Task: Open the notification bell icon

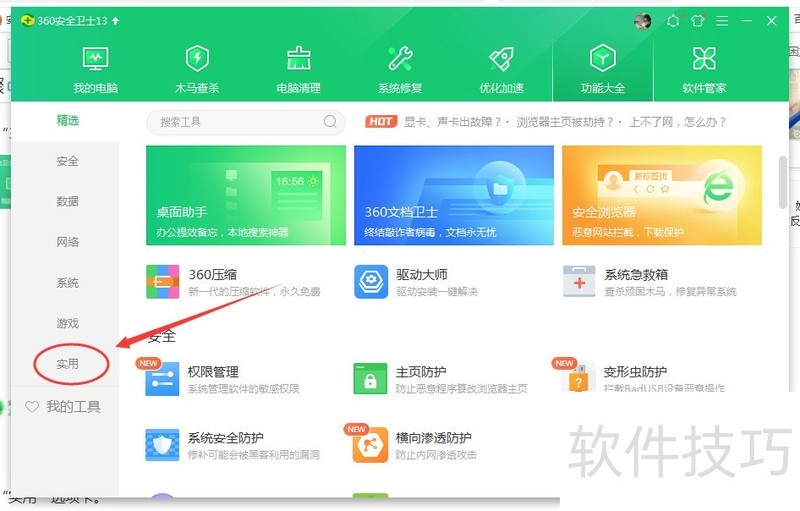Action: [x=673, y=21]
